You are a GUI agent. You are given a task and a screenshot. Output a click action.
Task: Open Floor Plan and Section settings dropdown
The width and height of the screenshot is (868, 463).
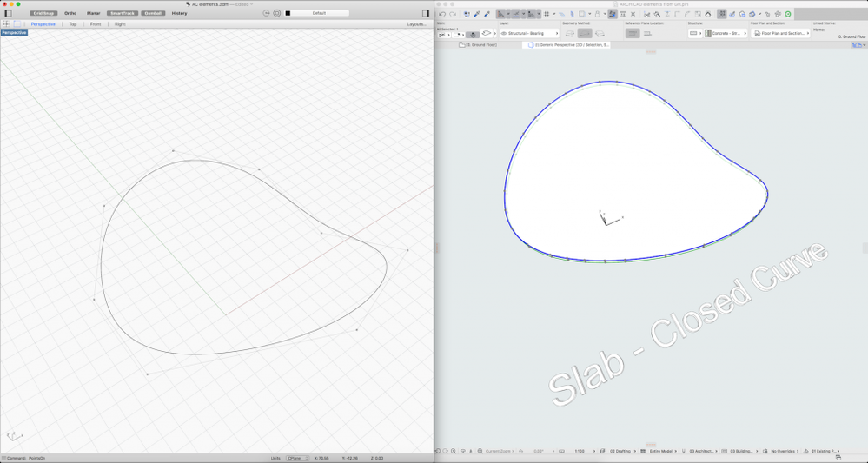tap(780, 34)
